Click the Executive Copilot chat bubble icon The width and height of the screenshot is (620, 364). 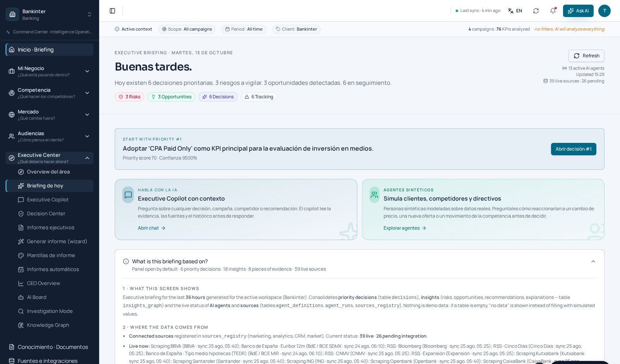[128, 195]
